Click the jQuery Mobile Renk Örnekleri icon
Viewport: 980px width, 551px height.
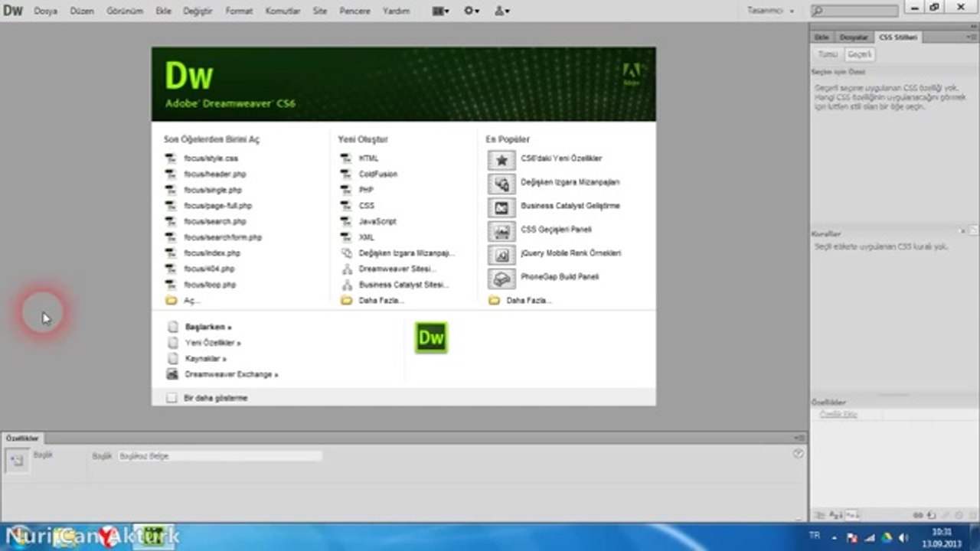[501, 254]
